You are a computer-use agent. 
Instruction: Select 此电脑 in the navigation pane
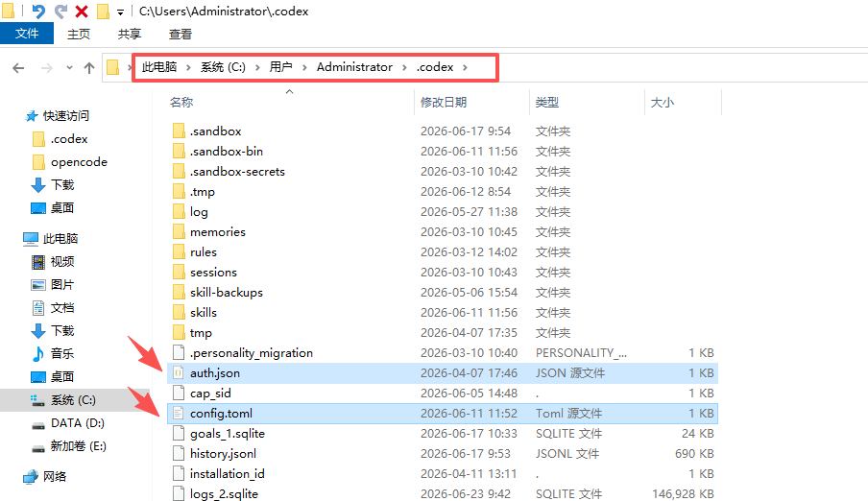point(60,239)
